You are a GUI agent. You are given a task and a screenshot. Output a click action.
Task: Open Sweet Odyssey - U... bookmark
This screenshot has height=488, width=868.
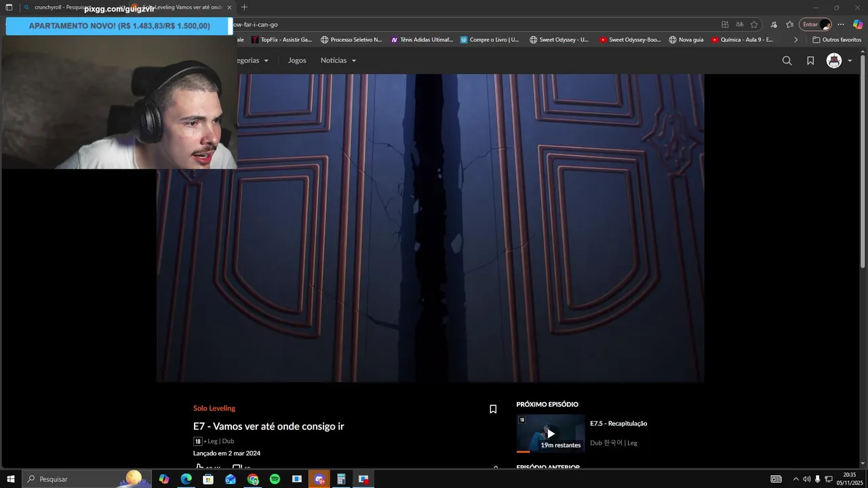coord(559,40)
